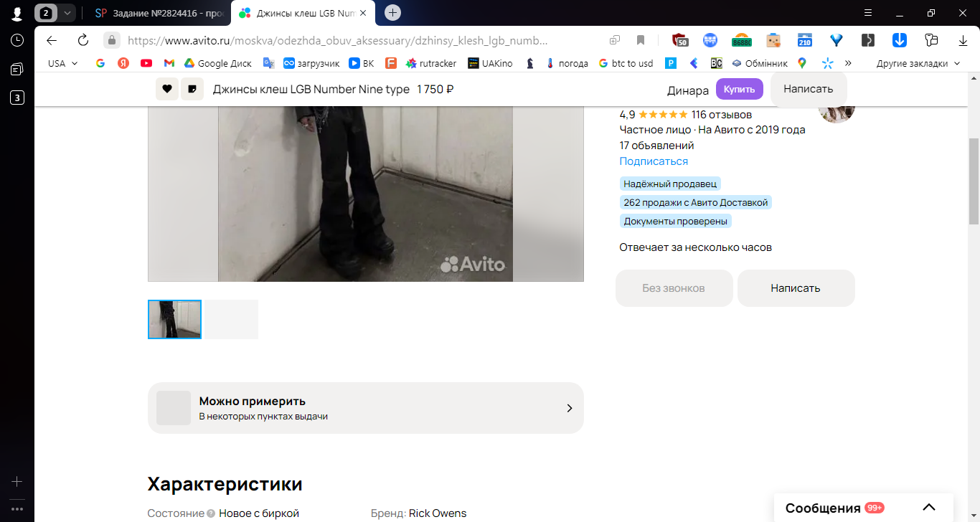Click the main jeans product photo
This screenshot has width=980, height=522.
[x=366, y=194]
